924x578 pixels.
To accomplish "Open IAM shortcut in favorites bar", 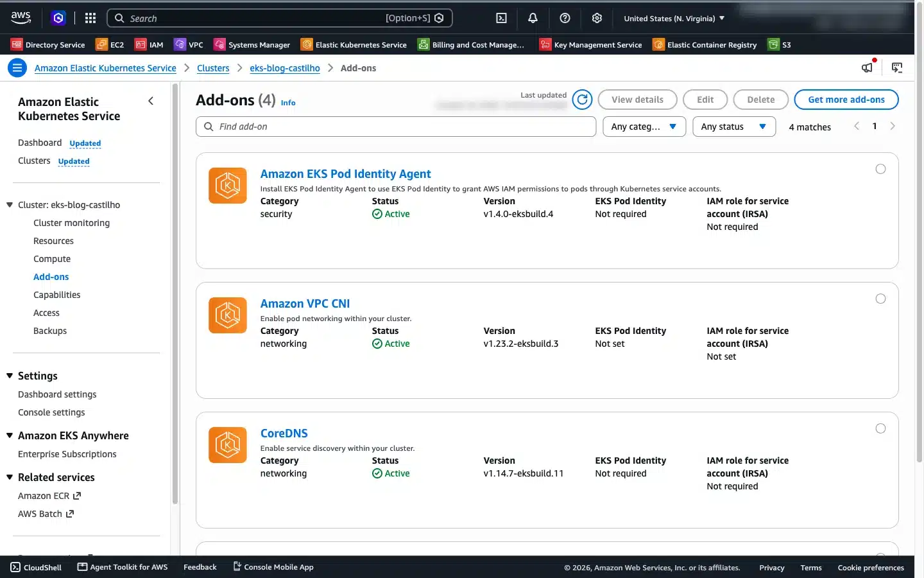I will tap(149, 44).
